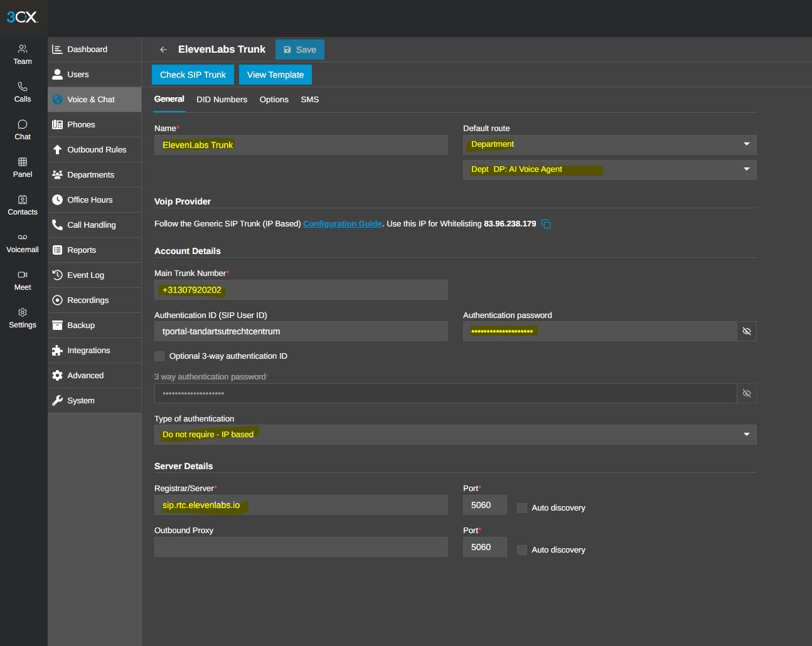Screen dimensions: 812x646
Task: Click the System wrench icon
Action: 57,400
